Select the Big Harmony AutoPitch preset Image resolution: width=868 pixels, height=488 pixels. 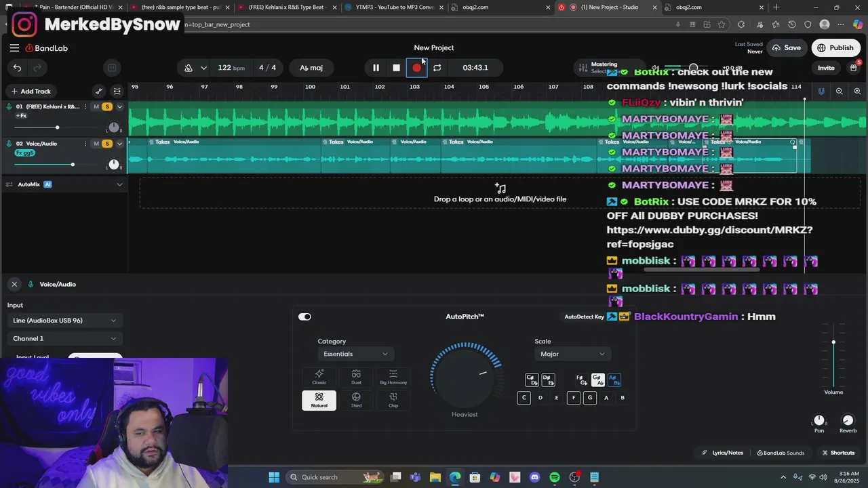tap(393, 377)
